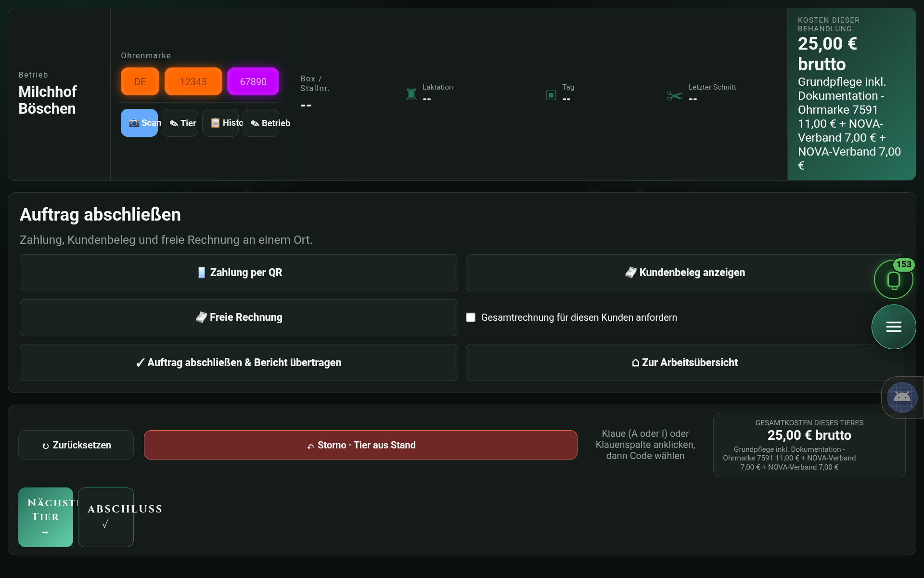Show Kundenbeleg anzeigen receipt
Viewport: 924px width, 578px height.
[x=685, y=273]
